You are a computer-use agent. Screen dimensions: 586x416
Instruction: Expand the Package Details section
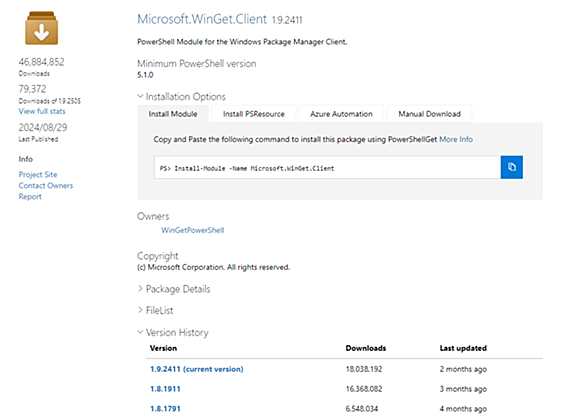(174, 289)
